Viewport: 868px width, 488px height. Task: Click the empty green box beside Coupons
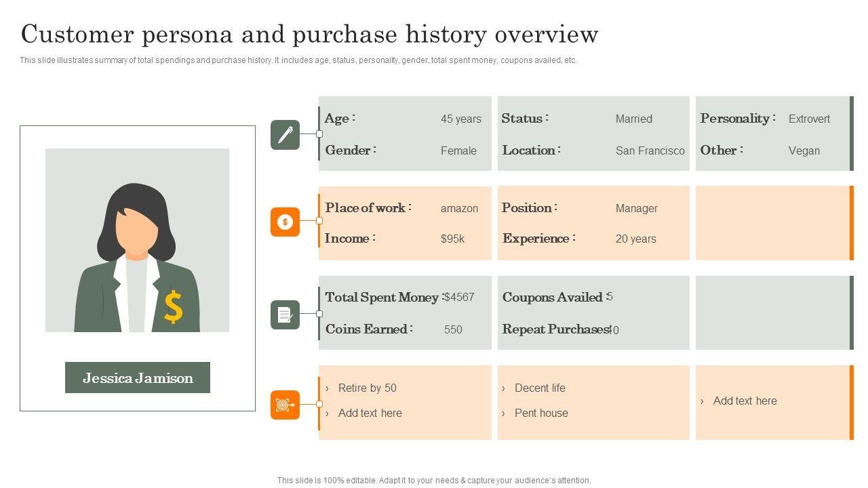[x=772, y=312]
